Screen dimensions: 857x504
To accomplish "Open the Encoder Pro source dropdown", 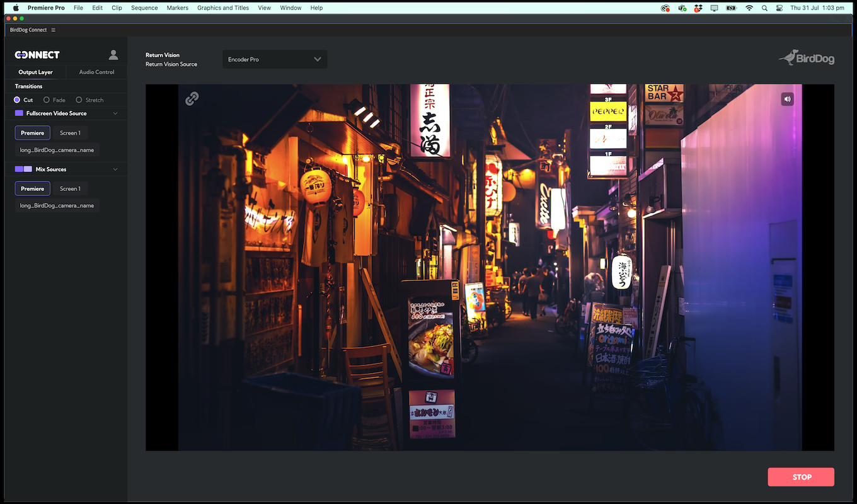I will 275,59.
